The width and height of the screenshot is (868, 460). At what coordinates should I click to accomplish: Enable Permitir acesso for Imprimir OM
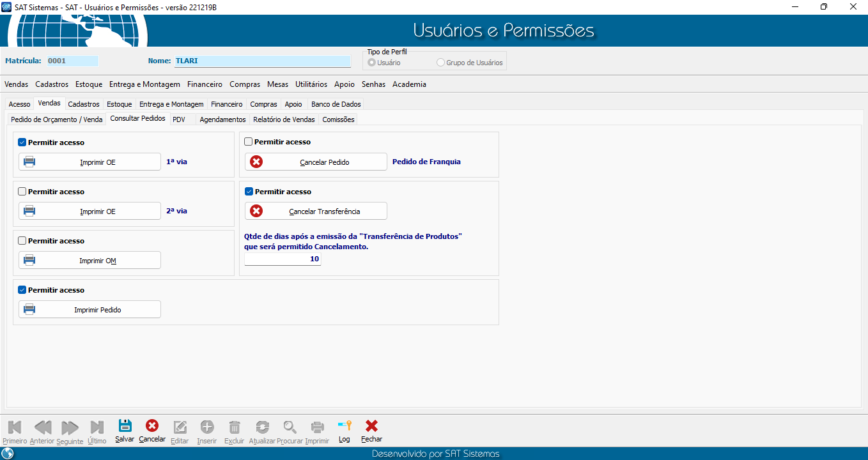[x=22, y=241]
